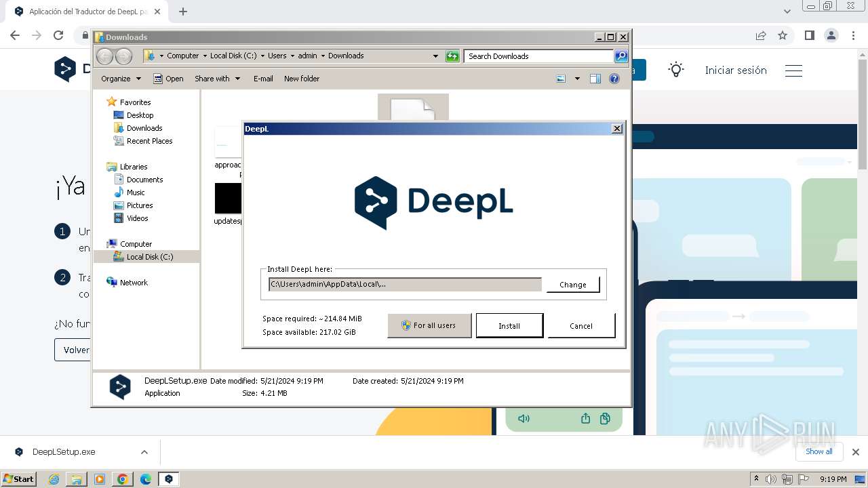Expand the DeepLSetup.exe download options chevron

click(144, 452)
